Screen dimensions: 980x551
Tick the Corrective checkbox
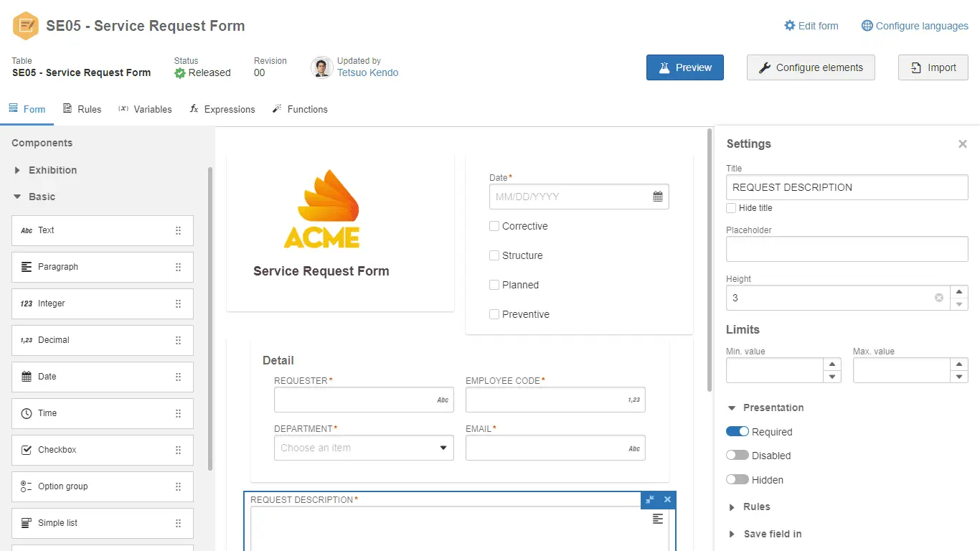(494, 226)
